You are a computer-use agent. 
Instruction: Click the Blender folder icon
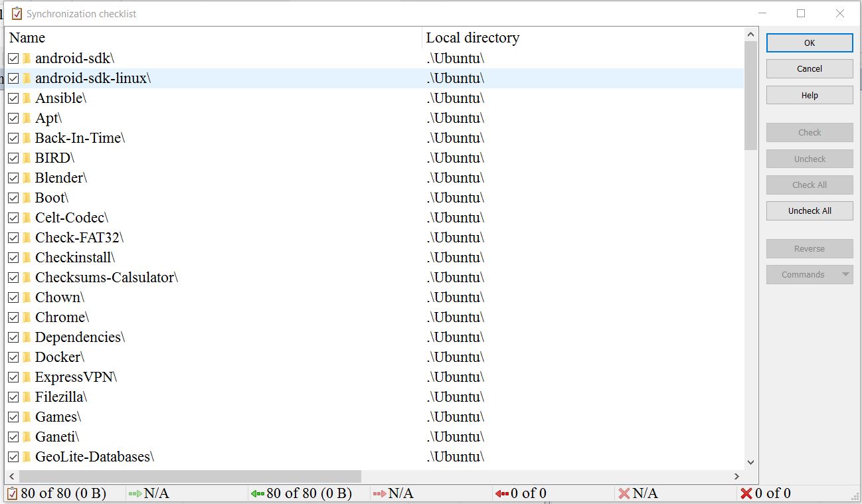coord(27,178)
